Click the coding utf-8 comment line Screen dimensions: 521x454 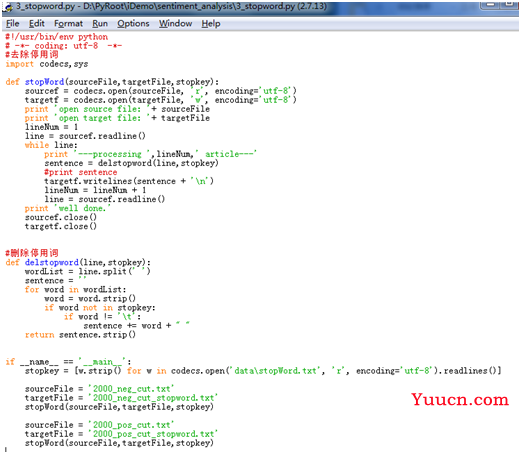[x=64, y=46]
